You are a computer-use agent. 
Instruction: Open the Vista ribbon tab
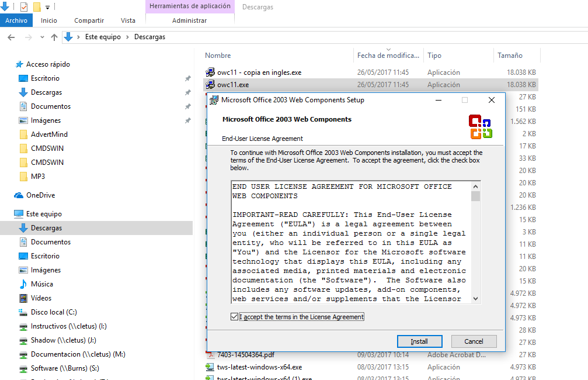(x=128, y=20)
